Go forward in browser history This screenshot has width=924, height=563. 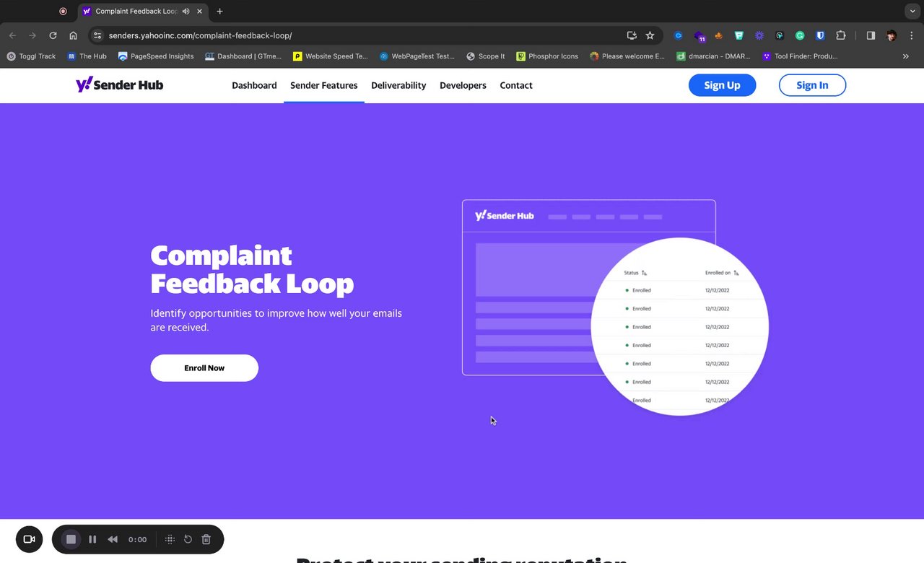coord(32,35)
